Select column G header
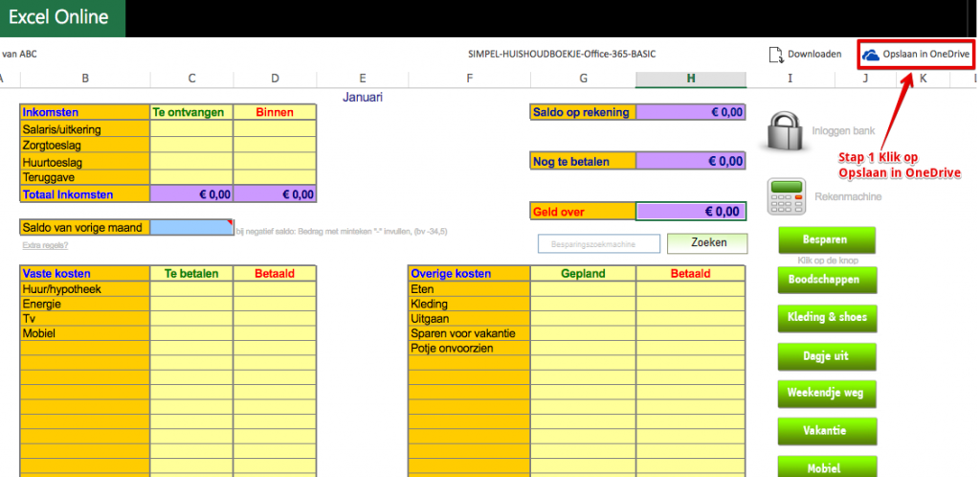This screenshot has width=980, height=477. (x=583, y=79)
